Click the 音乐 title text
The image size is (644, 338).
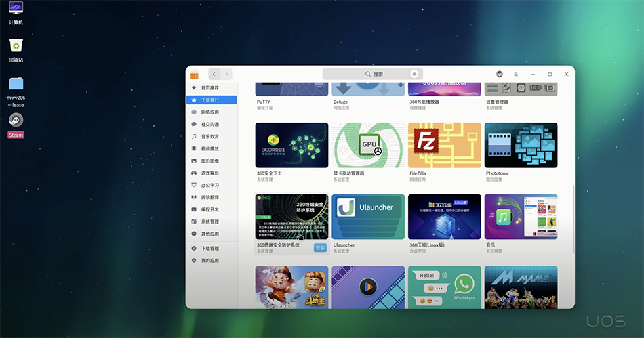[490, 245]
